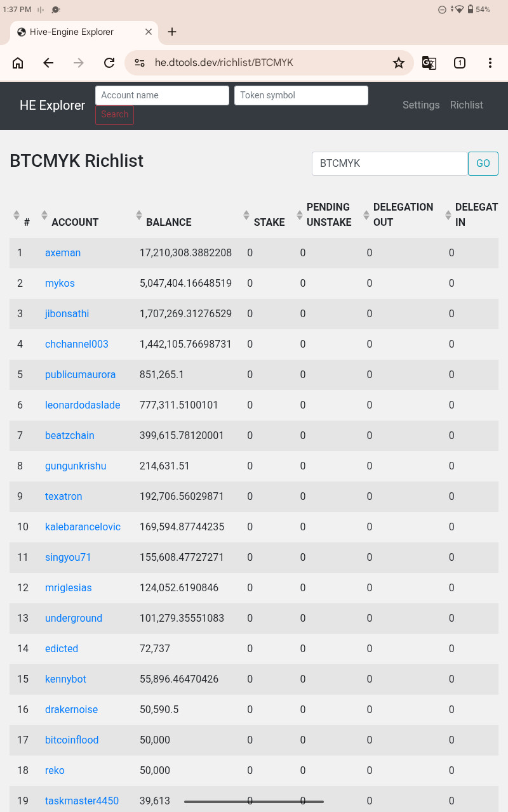Open the Settings nav item

click(421, 105)
